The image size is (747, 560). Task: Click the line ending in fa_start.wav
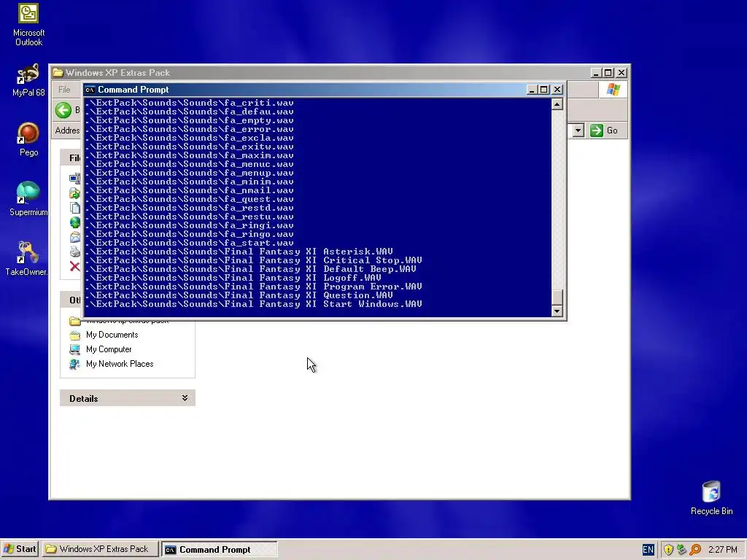(x=190, y=243)
